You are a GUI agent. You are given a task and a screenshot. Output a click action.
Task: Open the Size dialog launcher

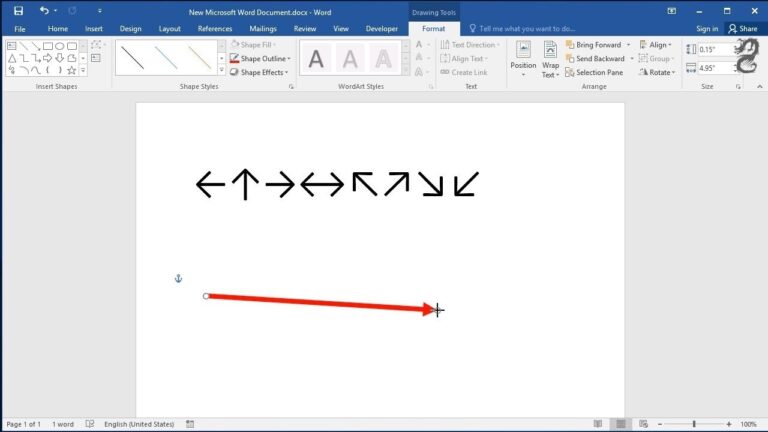[x=738, y=87]
